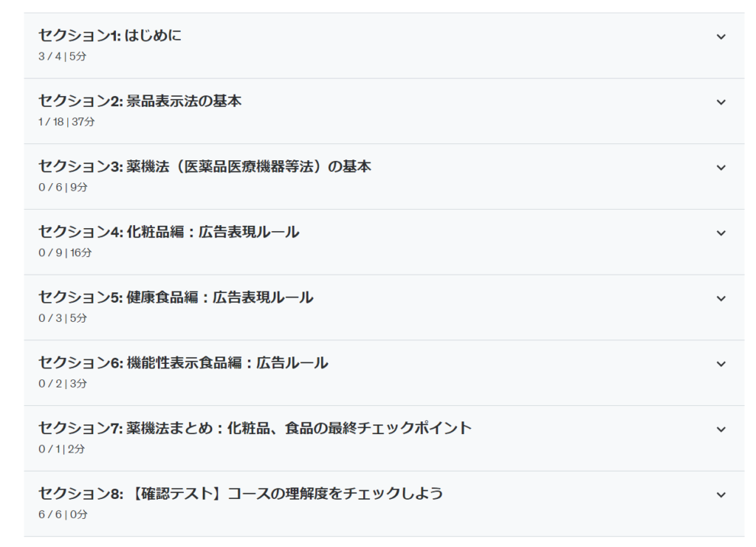This screenshot has height=547, width=756.
Task: Open セクション6: 機能性表示食品編 title
Action: (184, 363)
